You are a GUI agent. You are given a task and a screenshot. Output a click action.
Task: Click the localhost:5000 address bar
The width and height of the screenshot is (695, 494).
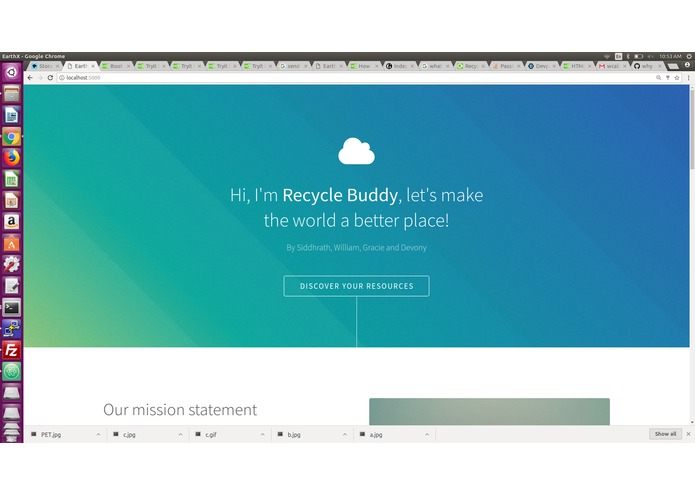click(355, 78)
